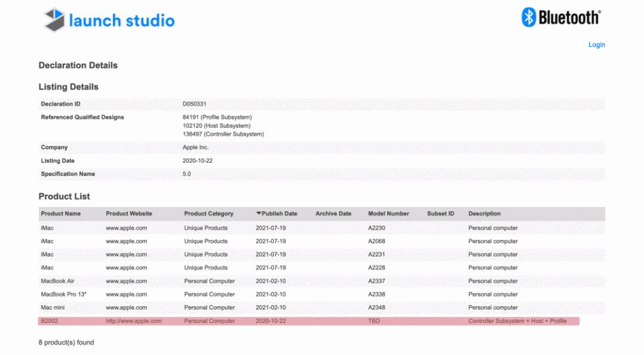Open www.apple.com link in Mac mini row

[x=126, y=307]
